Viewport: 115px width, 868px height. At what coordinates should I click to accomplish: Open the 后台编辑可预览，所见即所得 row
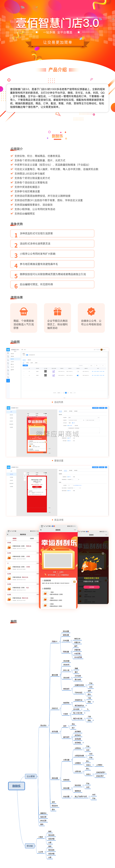click(52, 284)
